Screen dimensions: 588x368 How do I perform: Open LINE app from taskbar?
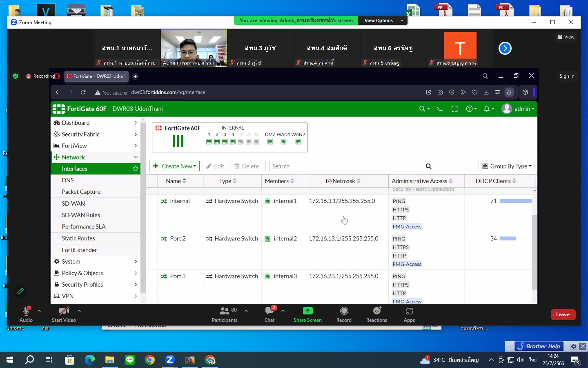pos(130,360)
